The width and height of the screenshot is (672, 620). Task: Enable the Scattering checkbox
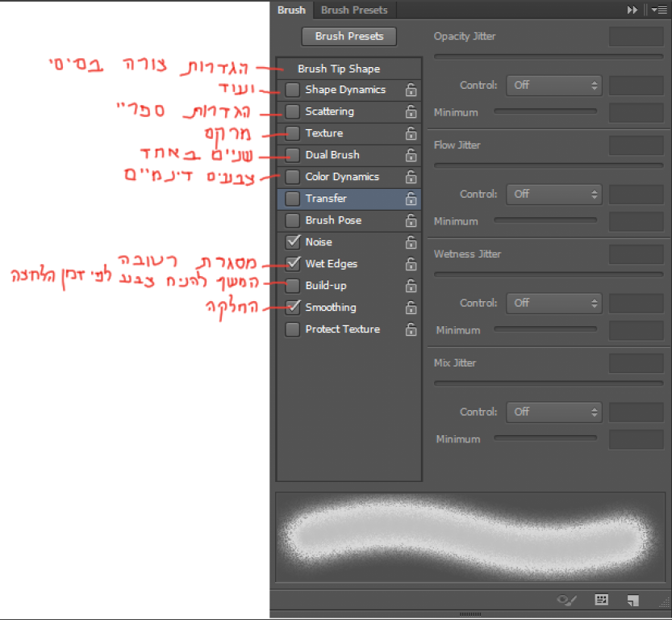(x=292, y=111)
